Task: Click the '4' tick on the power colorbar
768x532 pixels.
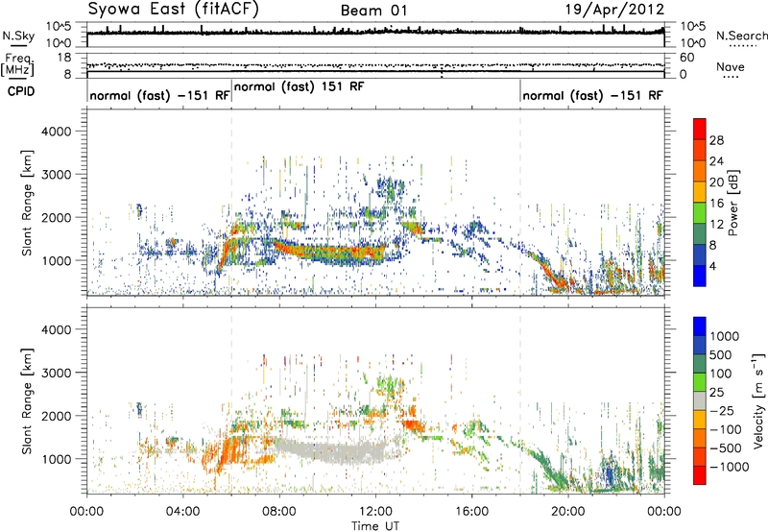Action: pyautogui.click(x=712, y=266)
